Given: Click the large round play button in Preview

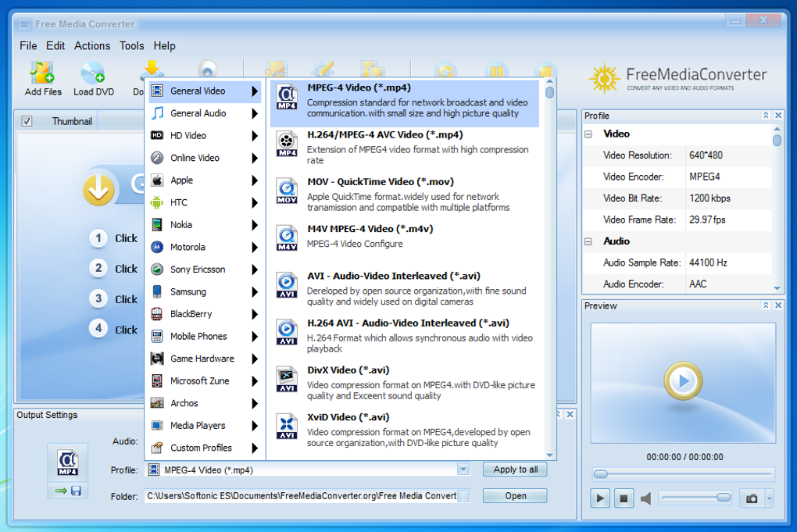Looking at the screenshot, I should 683,380.
